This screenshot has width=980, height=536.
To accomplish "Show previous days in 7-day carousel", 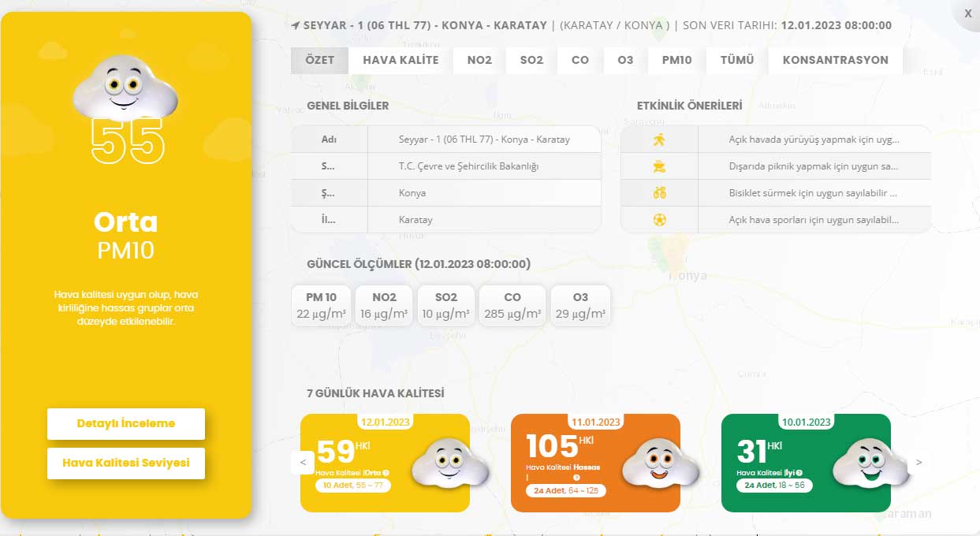I will pos(303,462).
